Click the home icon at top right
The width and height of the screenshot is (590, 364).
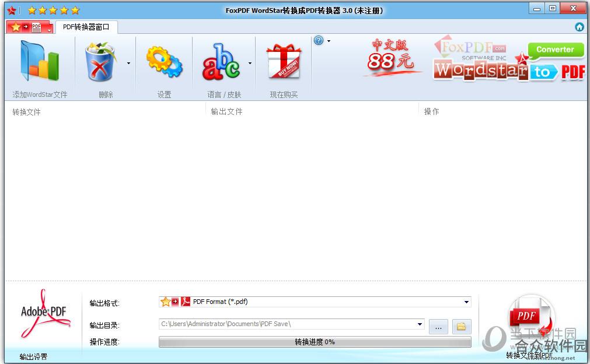pos(579,27)
